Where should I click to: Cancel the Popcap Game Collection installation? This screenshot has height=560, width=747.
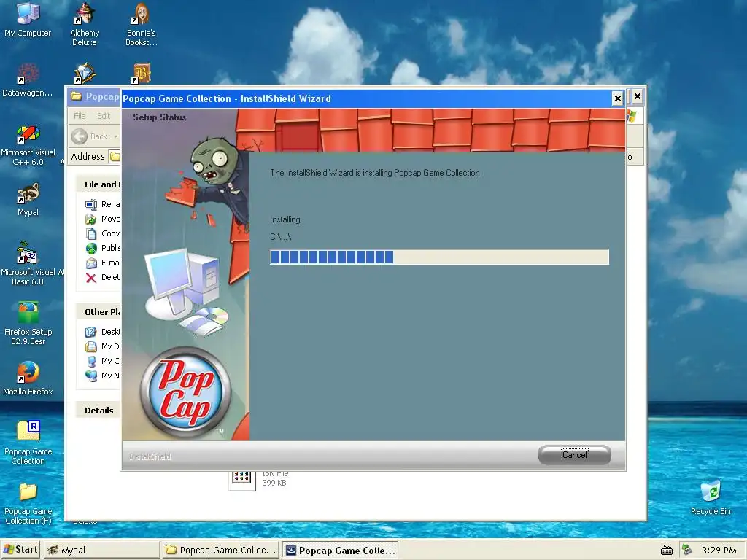click(575, 455)
